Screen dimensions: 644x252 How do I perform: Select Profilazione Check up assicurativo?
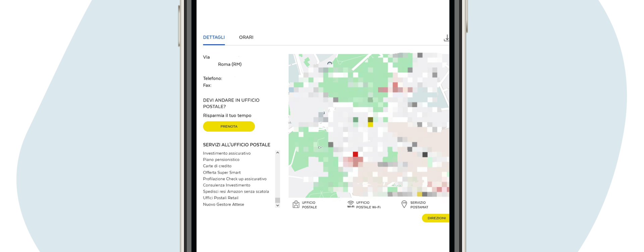click(235, 179)
